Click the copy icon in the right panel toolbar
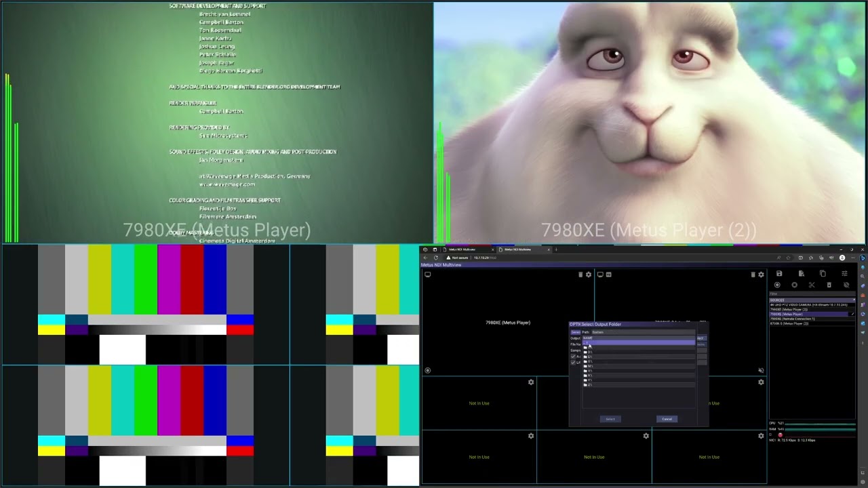 823,274
